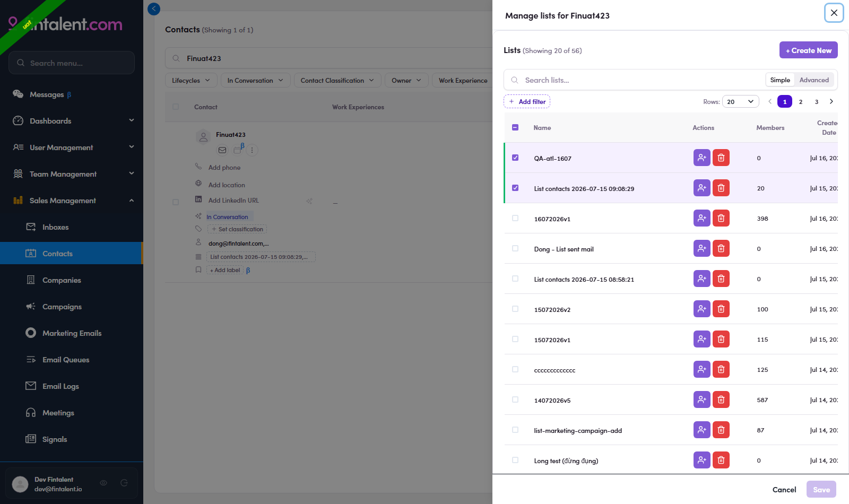Check the 14072026v5 list
Screen dimensions: 849x504
point(515,399)
